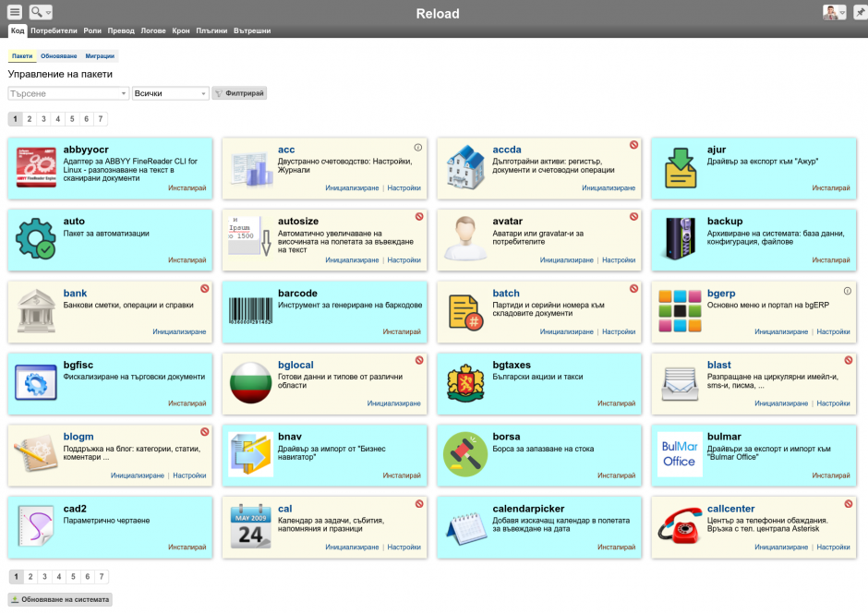Click the abbyyocr package icon
This screenshot has height=613, width=868.
click(36, 168)
